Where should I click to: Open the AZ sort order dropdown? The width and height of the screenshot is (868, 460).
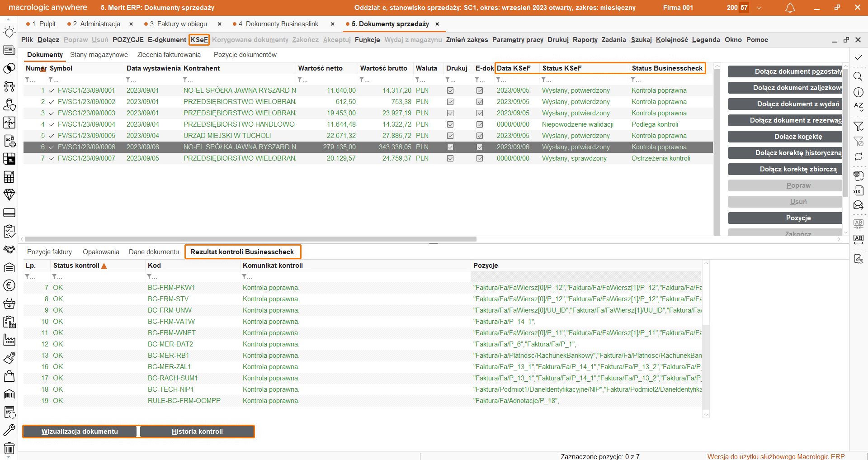858,107
